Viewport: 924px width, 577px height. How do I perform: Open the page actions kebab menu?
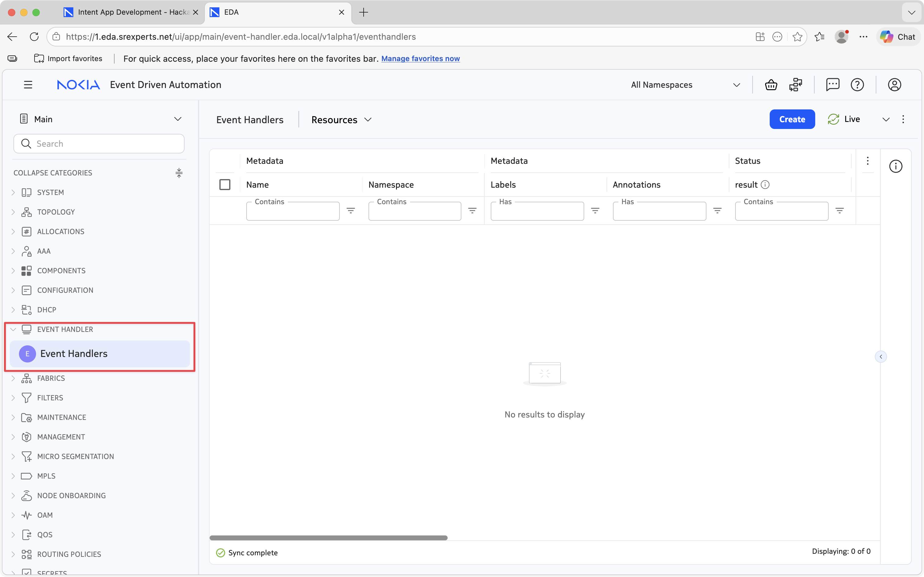[x=903, y=119]
